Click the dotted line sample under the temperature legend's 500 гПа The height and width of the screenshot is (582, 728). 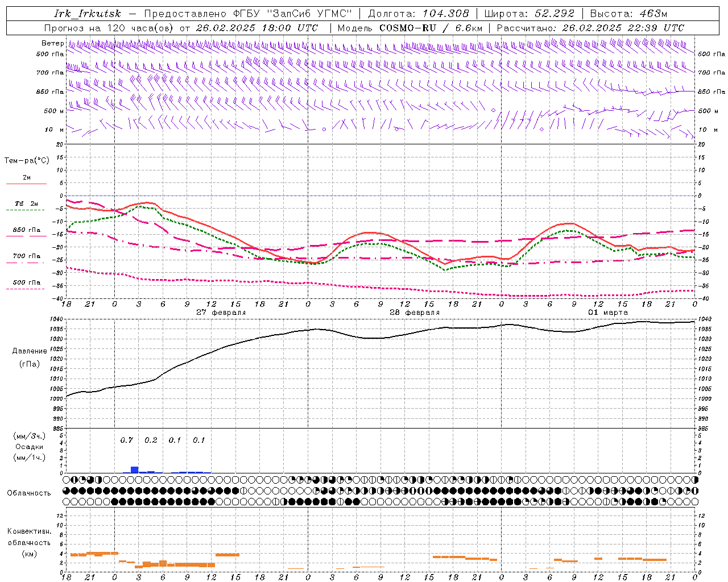[x=25, y=289]
